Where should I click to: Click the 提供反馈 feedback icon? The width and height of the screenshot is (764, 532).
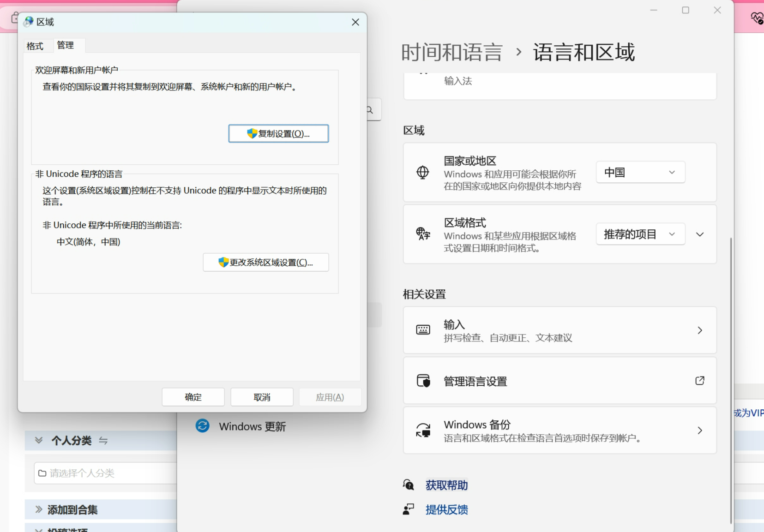(x=409, y=509)
